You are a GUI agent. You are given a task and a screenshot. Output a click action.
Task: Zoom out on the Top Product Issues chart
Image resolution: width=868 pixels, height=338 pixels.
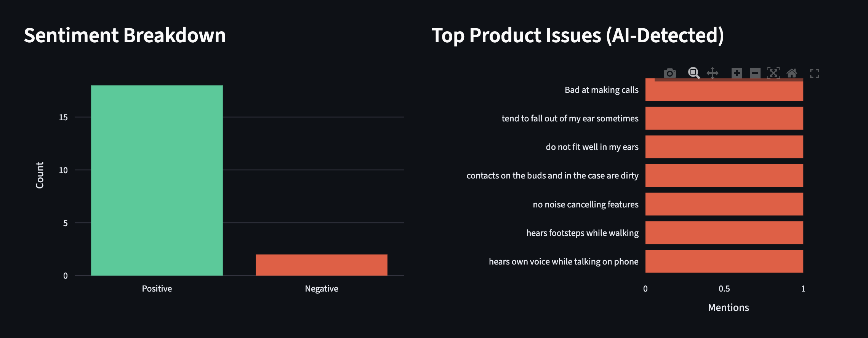coord(754,73)
